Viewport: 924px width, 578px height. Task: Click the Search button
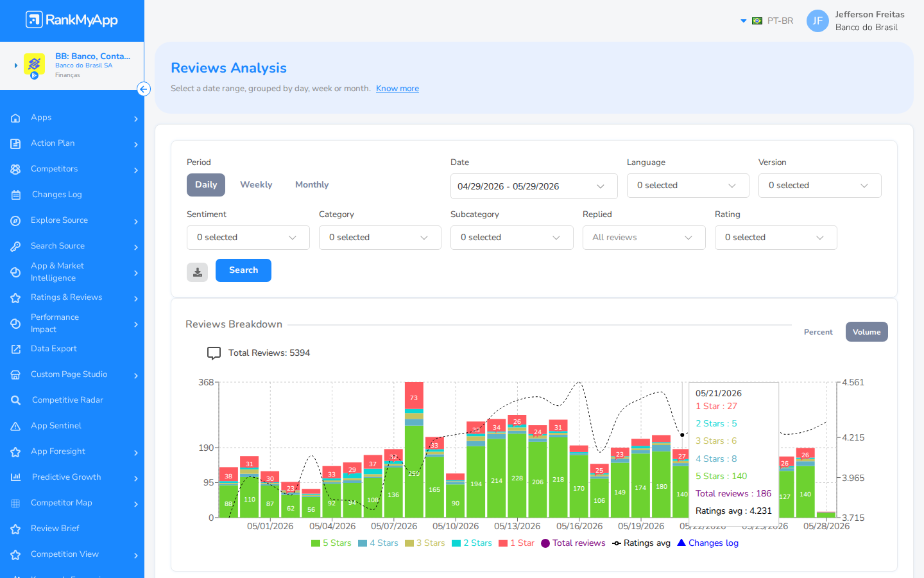(x=243, y=270)
